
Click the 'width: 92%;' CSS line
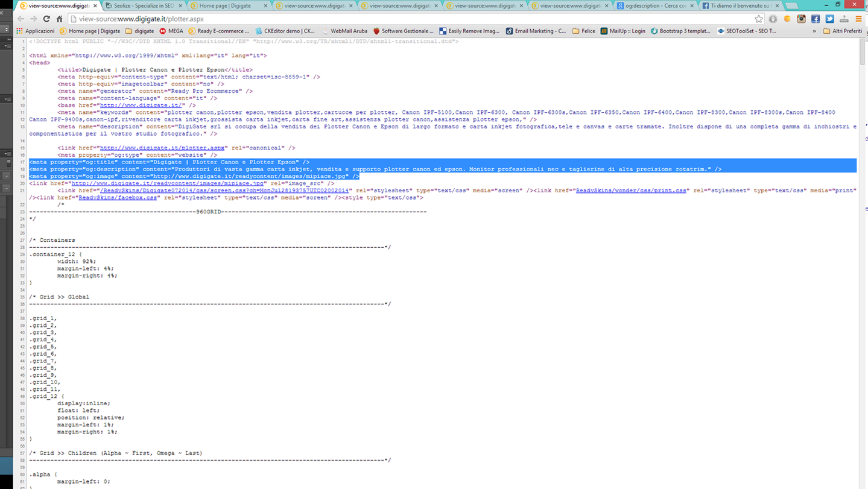click(x=77, y=262)
